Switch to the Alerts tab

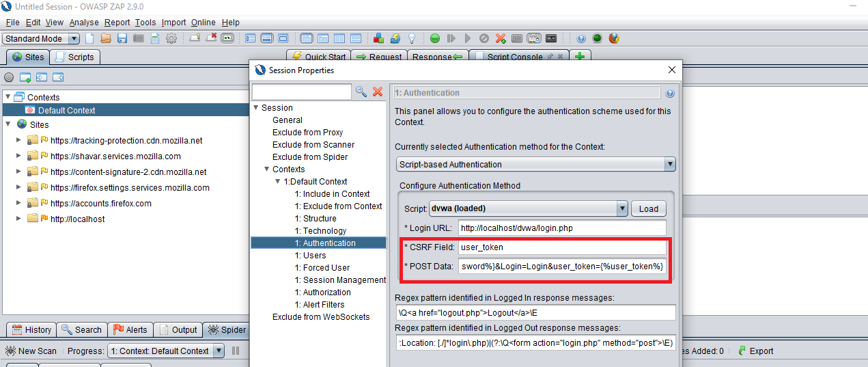[x=130, y=329]
